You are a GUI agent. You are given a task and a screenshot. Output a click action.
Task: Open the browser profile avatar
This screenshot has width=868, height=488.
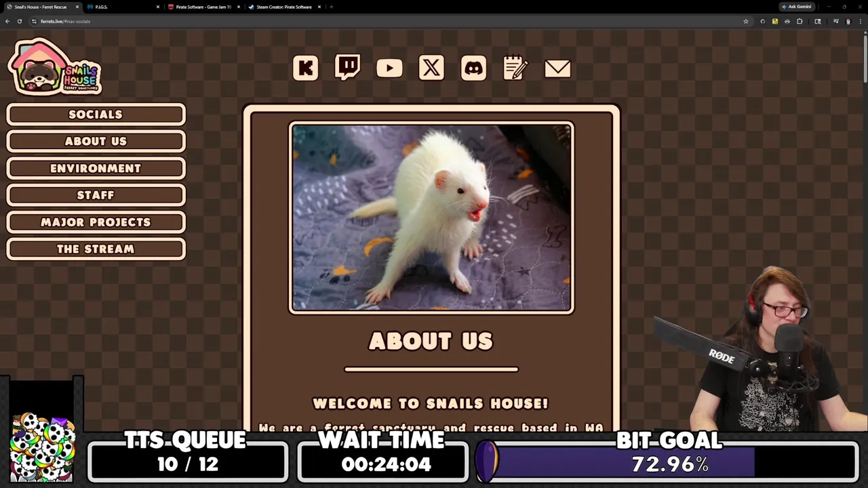pos(848,21)
